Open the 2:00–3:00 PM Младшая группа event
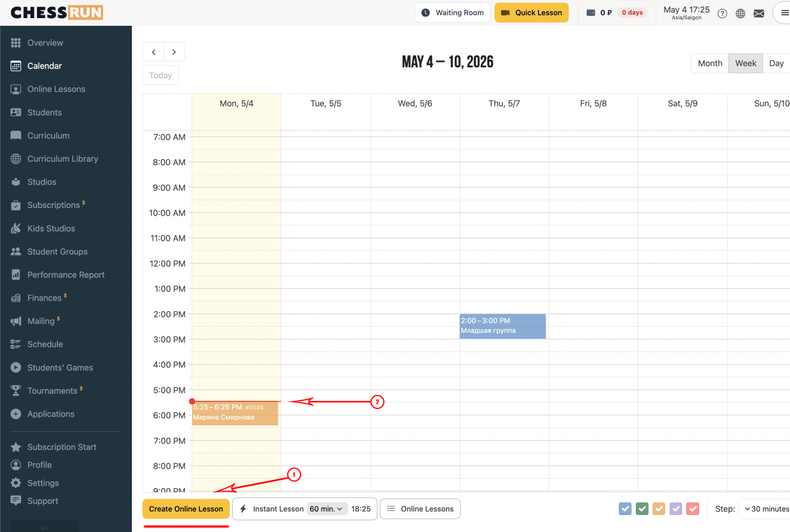The height and width of the screenshot is (532, 790). (503, 326)
